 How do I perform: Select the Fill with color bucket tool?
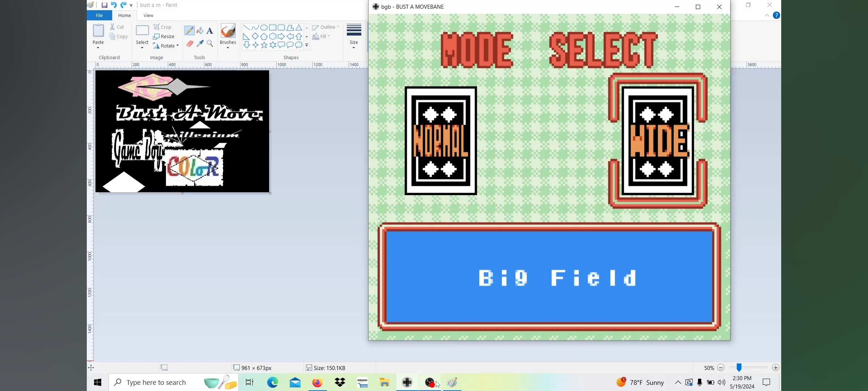coord(200,31)
